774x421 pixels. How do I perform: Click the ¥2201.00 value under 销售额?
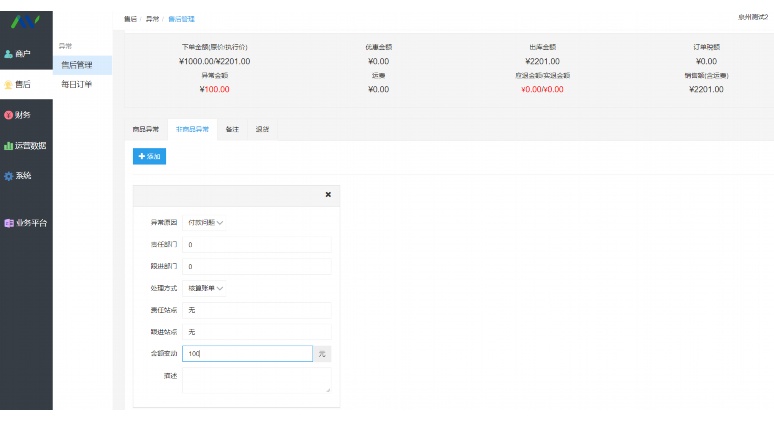coord(706,89)
